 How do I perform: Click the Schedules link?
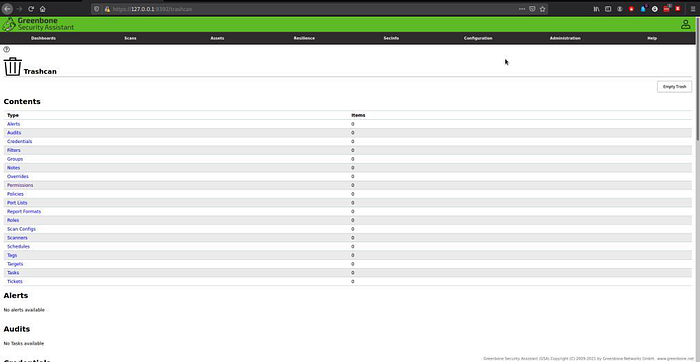[18, 246]
